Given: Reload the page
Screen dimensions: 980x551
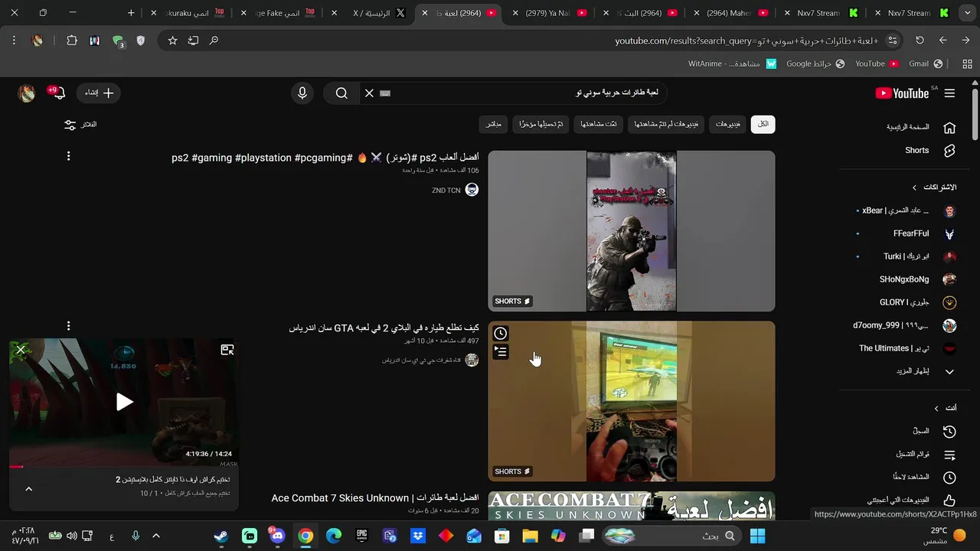Looking at the screenshot, I should (920, 41).
